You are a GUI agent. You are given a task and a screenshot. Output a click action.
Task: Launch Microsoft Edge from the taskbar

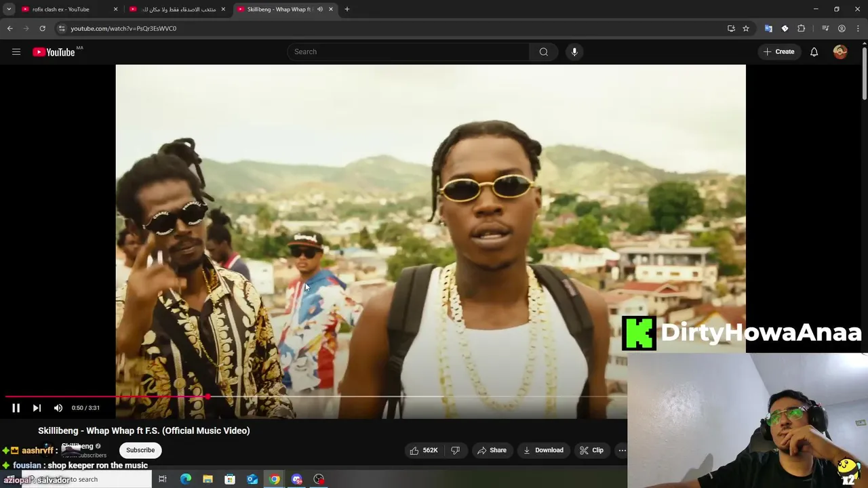185,479
